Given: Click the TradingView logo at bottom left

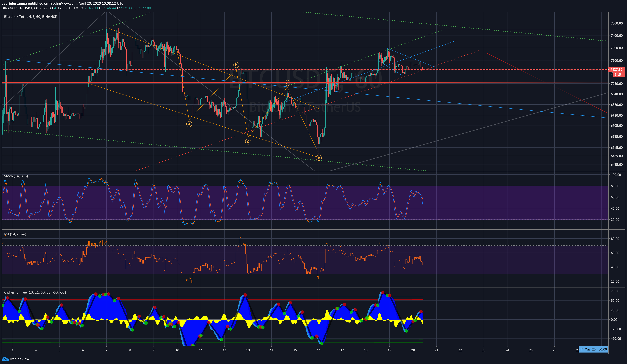Looking at the screenshot, I should 15,359.
